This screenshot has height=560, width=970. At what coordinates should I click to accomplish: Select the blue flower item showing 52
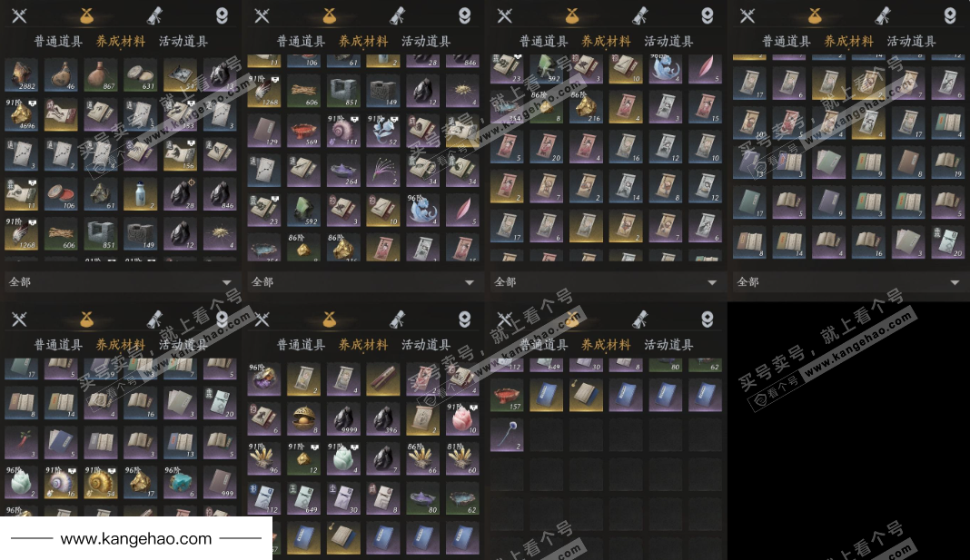(x=383, y=131)
